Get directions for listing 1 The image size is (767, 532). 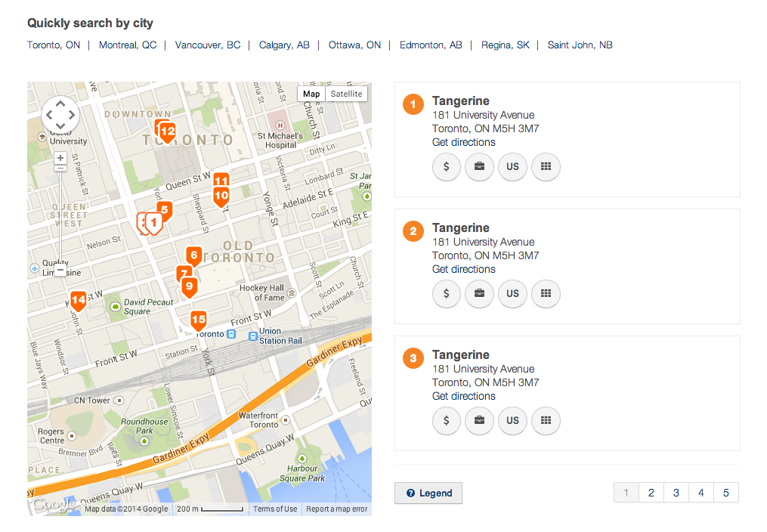[x=464, y=142]
